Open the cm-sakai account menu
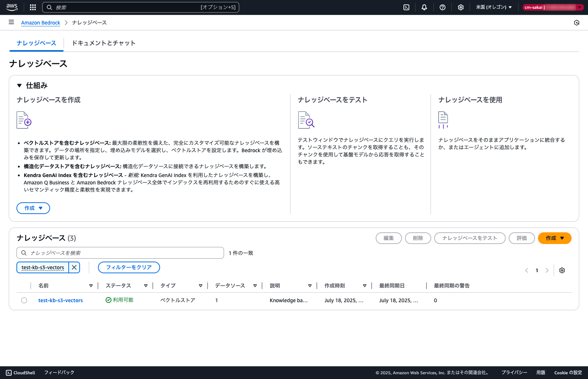The width and height of the screenshot is (588, 379). point(553,7)
